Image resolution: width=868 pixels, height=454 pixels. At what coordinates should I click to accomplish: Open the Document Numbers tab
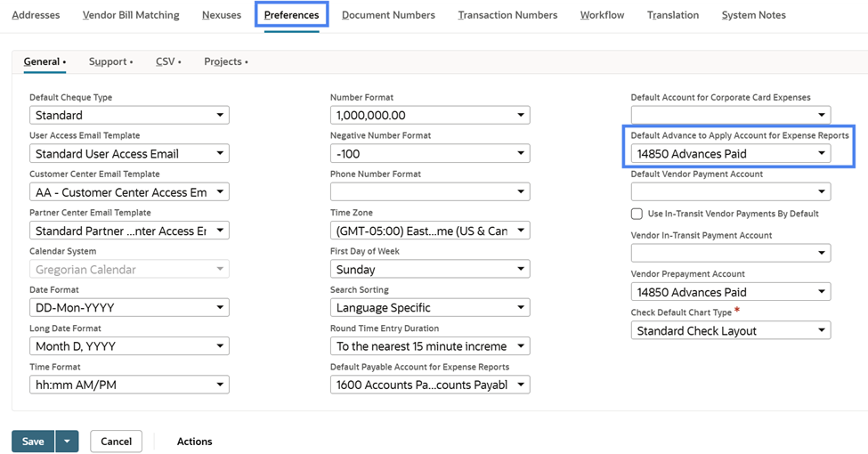[x=388, y=15]
